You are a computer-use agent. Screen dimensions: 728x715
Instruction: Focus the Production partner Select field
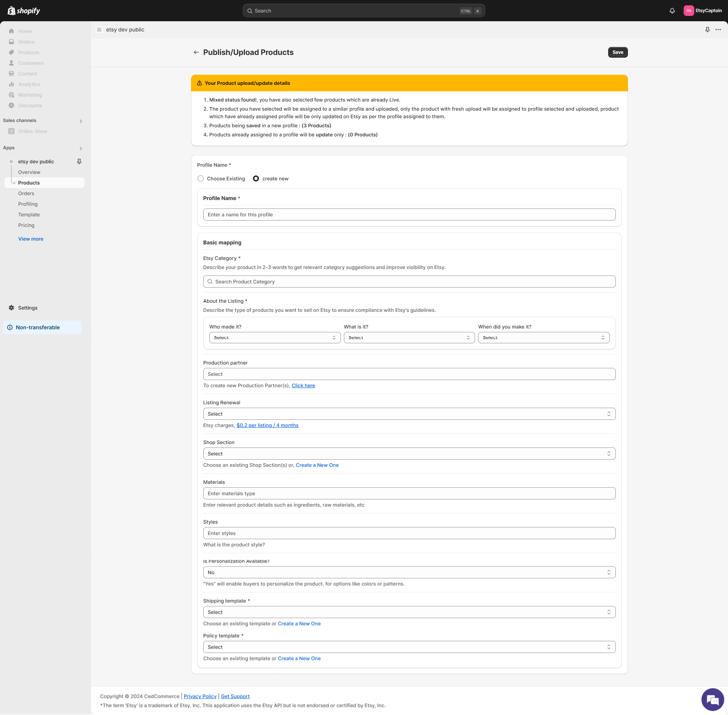409,374
